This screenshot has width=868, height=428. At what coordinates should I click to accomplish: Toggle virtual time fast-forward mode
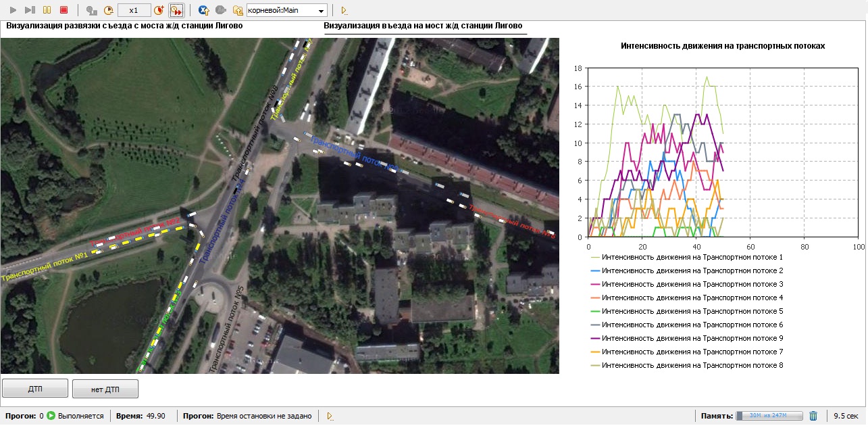(x=176, y=10)
